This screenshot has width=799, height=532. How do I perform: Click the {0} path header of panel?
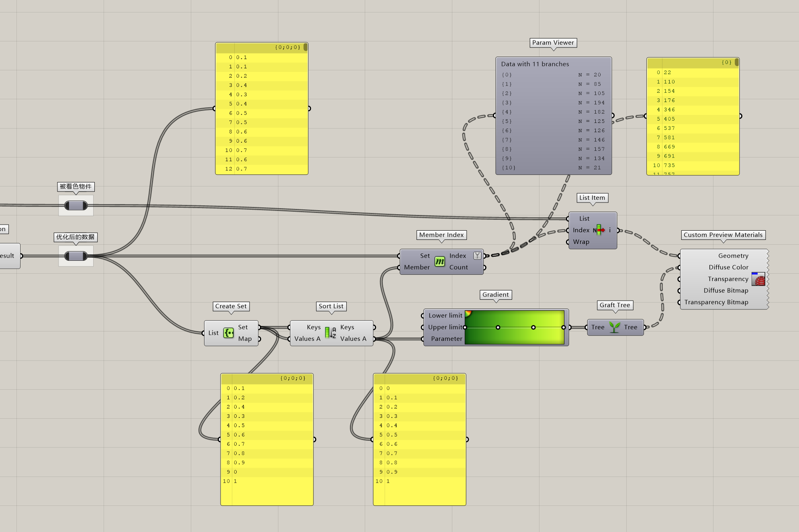pos(726,62)
